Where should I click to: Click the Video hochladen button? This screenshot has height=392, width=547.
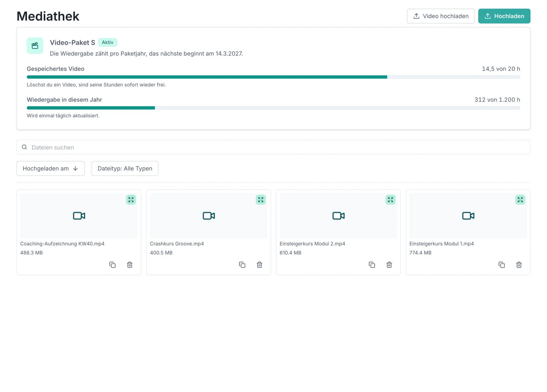(441, 16)
